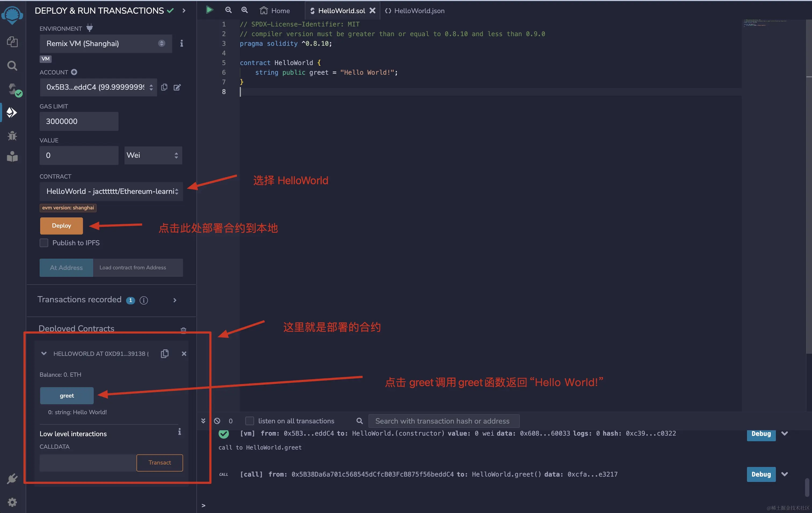Screen dimensions: 812x513
Task: Expand the greet call log details
Action: point(785,474)
